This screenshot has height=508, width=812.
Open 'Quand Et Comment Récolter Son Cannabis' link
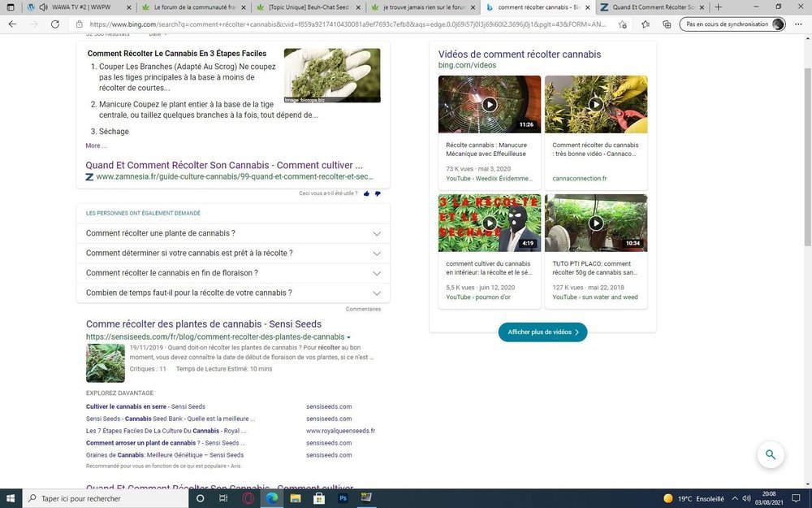pos(224,165)
